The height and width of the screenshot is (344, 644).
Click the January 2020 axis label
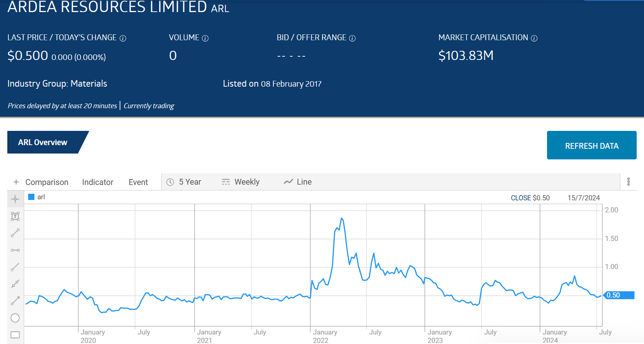pos(93,336)
